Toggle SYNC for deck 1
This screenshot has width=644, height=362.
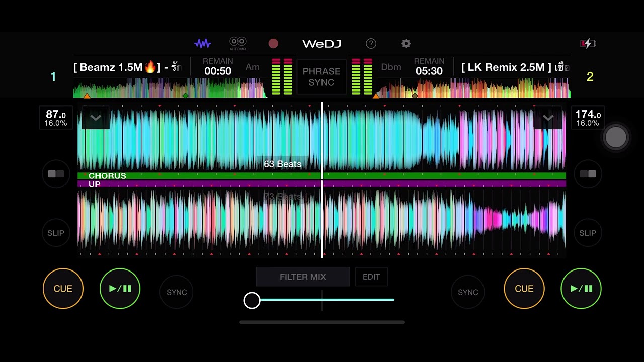tap(177, 292)
